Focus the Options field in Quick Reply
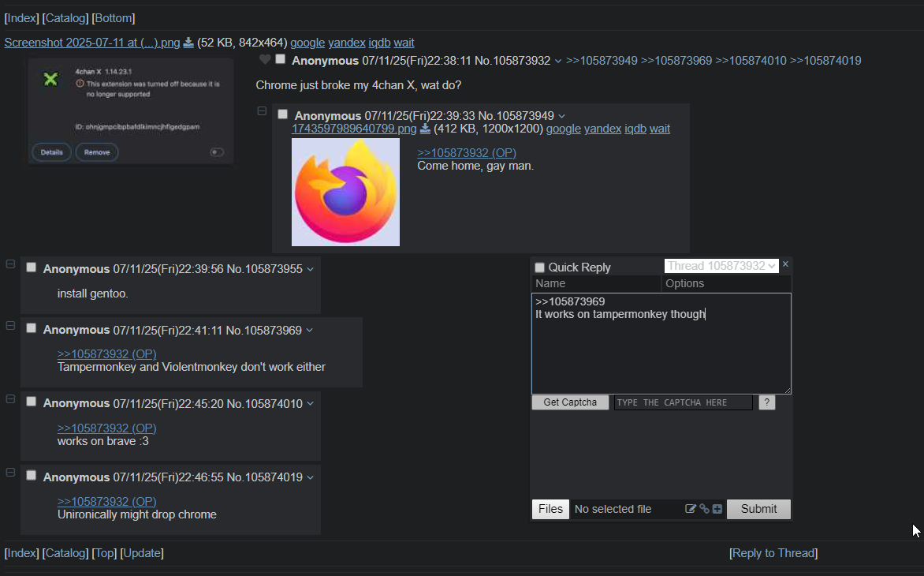 point(726,283)
